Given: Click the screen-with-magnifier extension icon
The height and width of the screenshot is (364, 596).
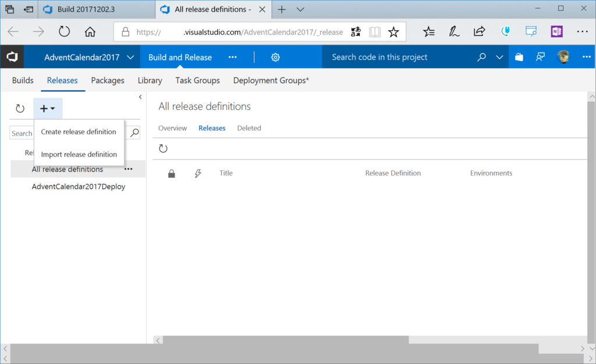Looking at the screenshot, I should (x=531, y=31).
